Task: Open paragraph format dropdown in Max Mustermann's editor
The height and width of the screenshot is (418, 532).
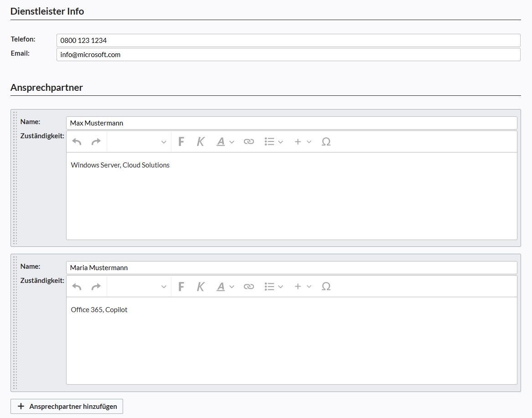Action: tap(139, 141)
